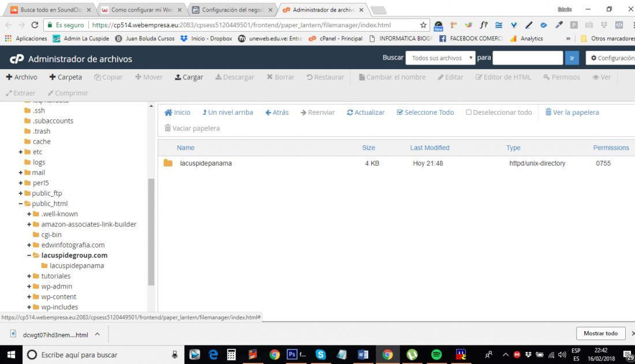The height and width of the screenshot is (364, 635).
Task: Expand the edwinfotografia.com folder node
Action: coord(29,245)
